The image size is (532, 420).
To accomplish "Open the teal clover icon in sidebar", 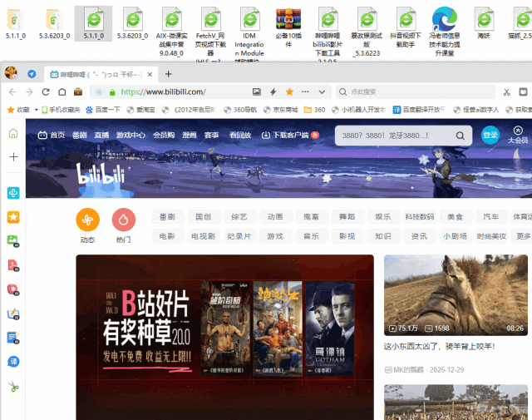I will pyautogui.click(x=13, y=193).
